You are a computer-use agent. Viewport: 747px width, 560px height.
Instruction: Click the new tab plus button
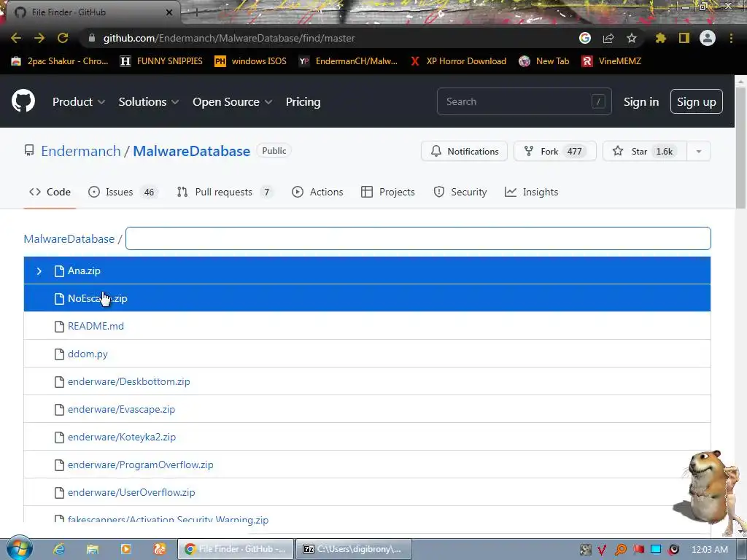click(x=196, y=12)
